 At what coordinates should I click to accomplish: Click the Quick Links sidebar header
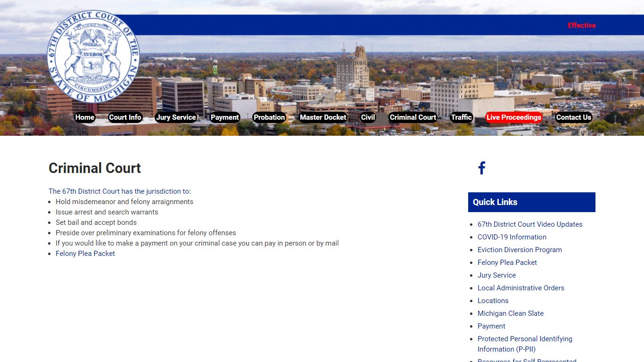[532, 202]
